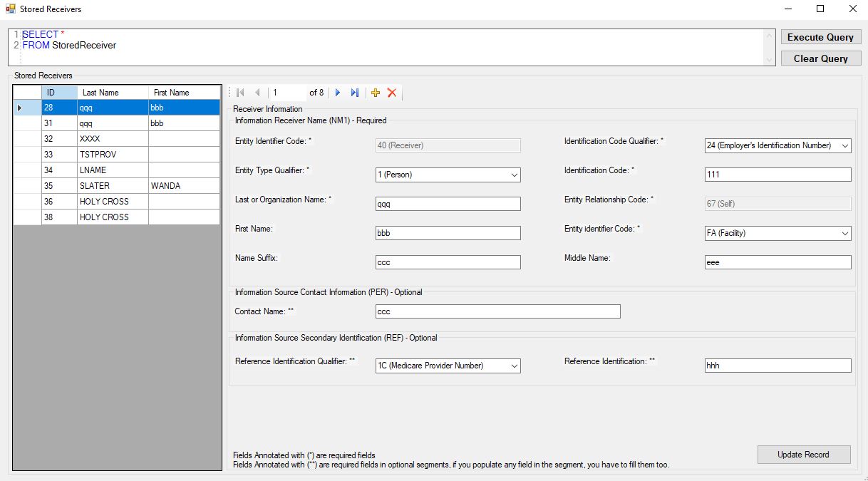
Task: Select the TSTPROV row in the grid
Action: tap(117, 155)
